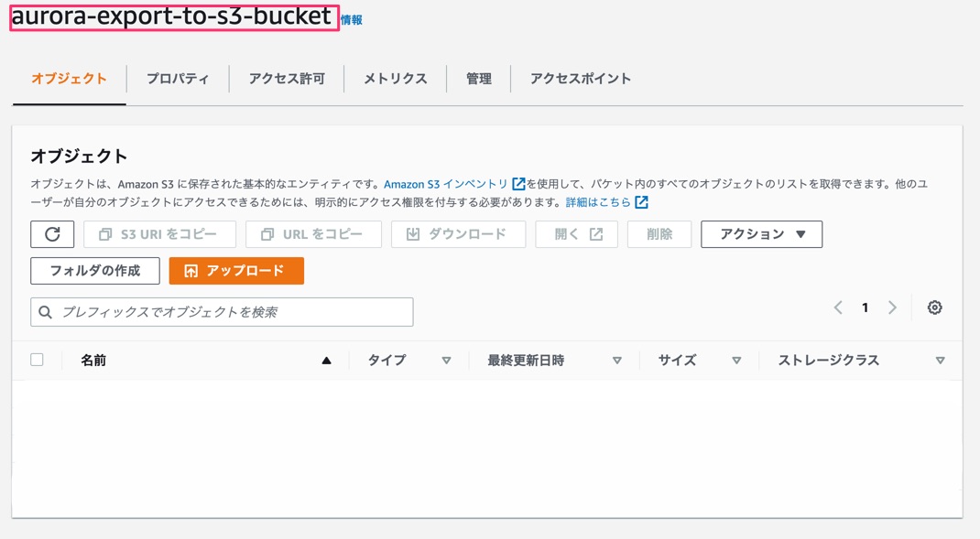Click the サイズ column sort chevron
Screen dimensions: 980x539
(x=737, y=360)
